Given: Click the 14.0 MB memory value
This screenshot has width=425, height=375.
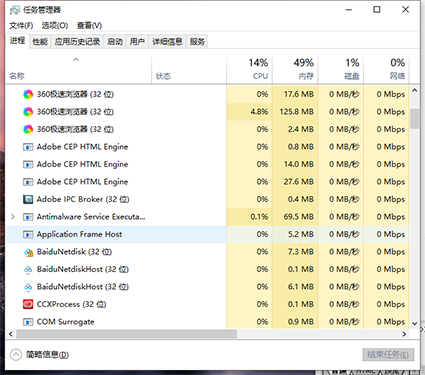Looking at the screenshot, I should (x=299, y=164).
